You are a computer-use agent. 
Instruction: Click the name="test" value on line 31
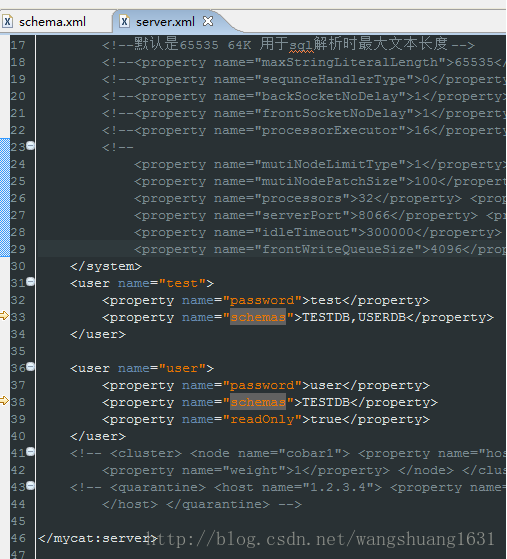pyautogui.click(x=182, y=283)
